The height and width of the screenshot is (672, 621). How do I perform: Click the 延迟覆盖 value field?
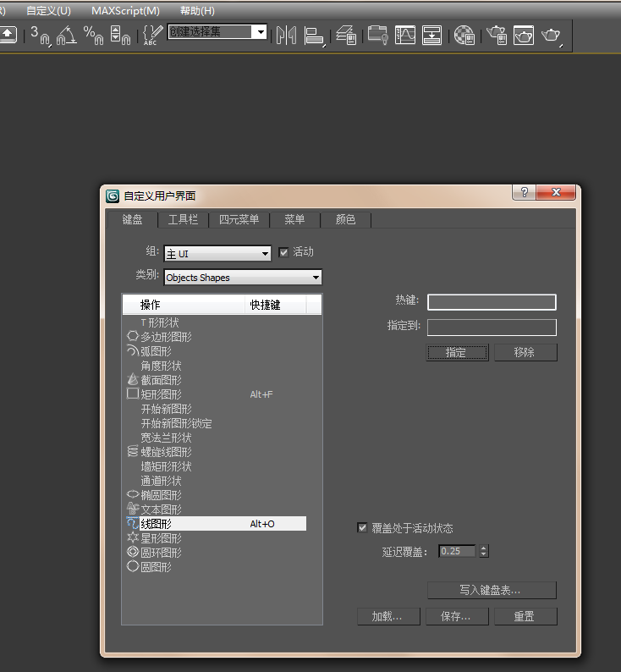457,551
